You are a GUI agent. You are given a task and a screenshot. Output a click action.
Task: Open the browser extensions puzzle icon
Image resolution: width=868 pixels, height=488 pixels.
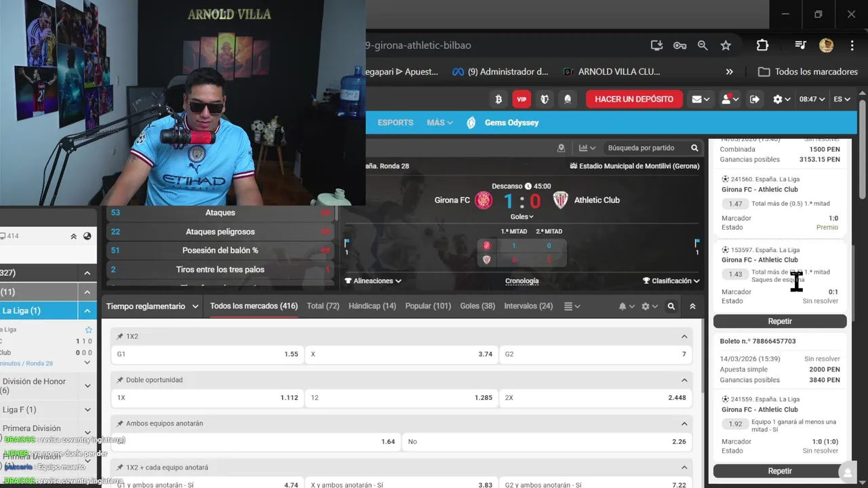coord(762,45)
